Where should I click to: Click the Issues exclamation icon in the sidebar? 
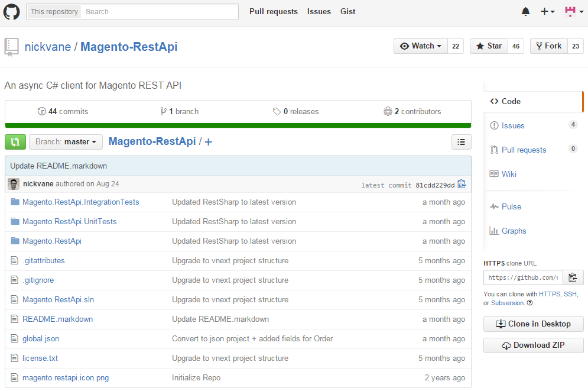point(494,126)
